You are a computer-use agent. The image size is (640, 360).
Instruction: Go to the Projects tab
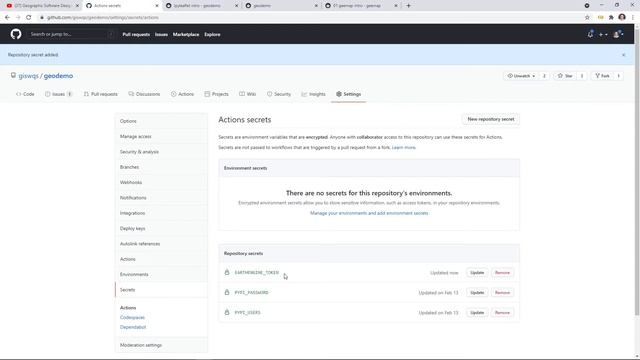216,94
